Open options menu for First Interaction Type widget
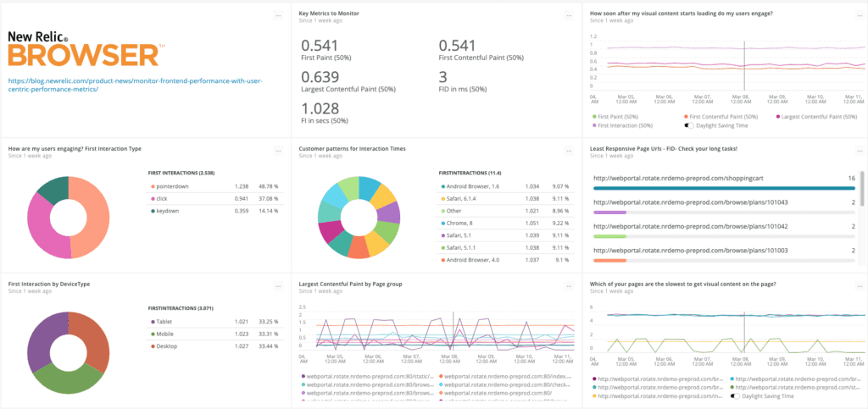The image size is (868, 409). tap(278, 152)
